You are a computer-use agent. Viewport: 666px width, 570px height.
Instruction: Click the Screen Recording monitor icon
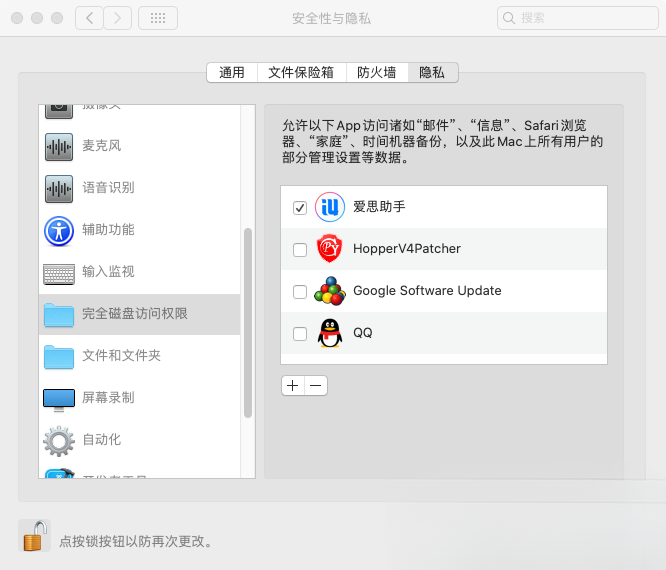[x=59, y=400]
